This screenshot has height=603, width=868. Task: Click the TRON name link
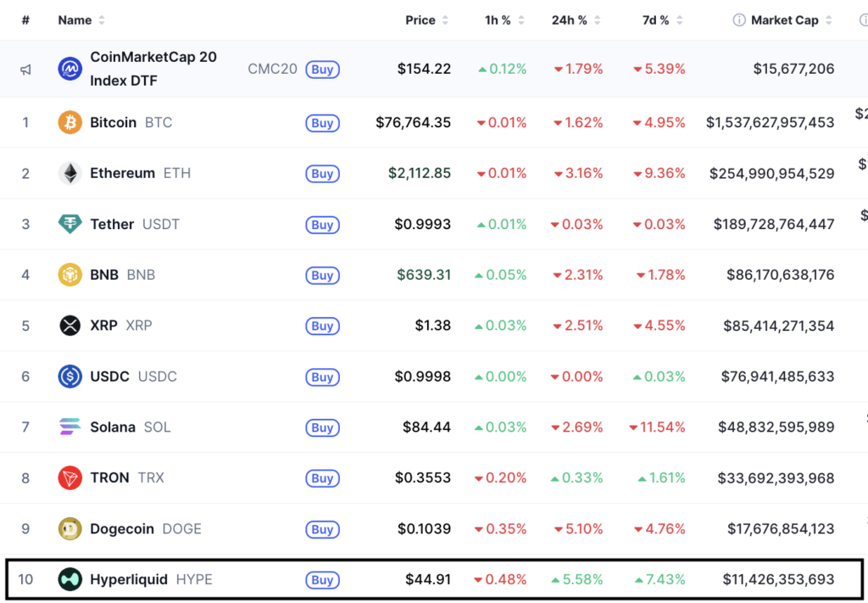coord(109,477)
